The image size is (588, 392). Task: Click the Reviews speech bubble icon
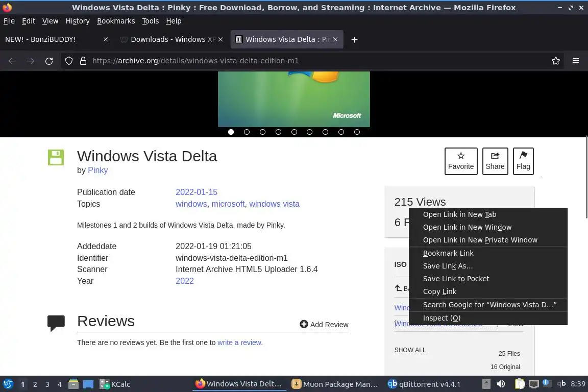click(56, 323)
